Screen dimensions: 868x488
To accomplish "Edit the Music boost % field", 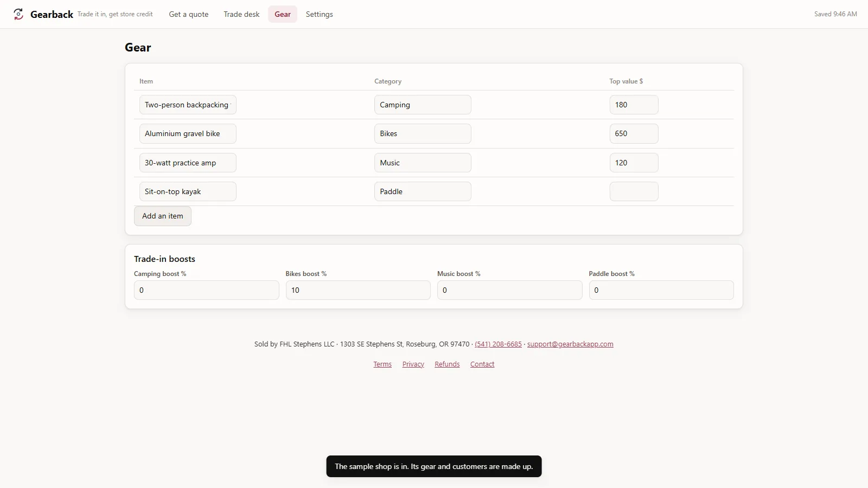I will (x=510, y=290).
